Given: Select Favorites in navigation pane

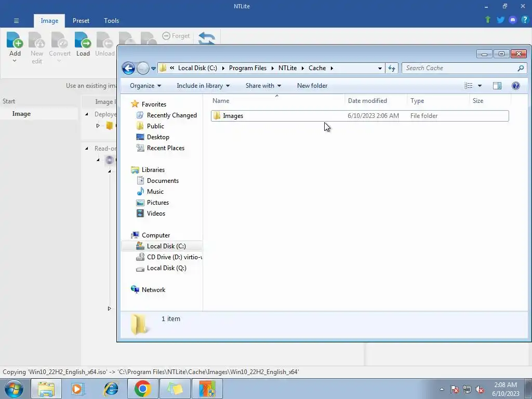Looking at the screenshot, I should [x=154, y=104].
